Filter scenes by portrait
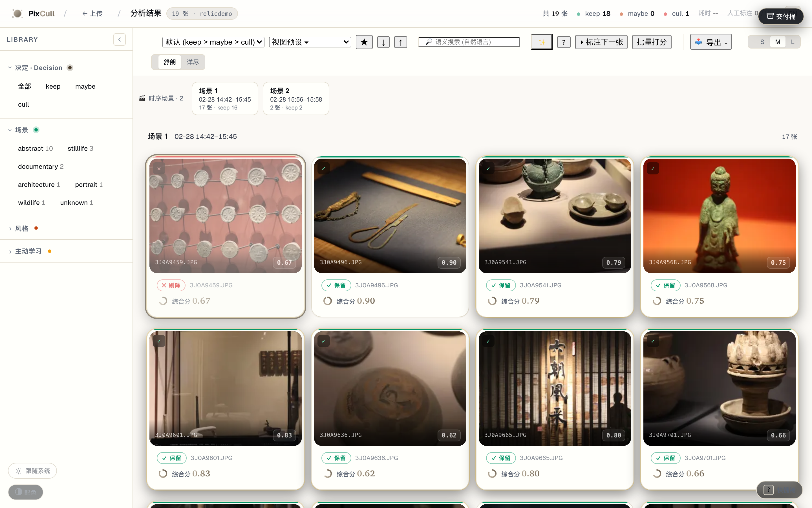The height and width of the screenshot is (508, 812). click(x=89, y=185)
